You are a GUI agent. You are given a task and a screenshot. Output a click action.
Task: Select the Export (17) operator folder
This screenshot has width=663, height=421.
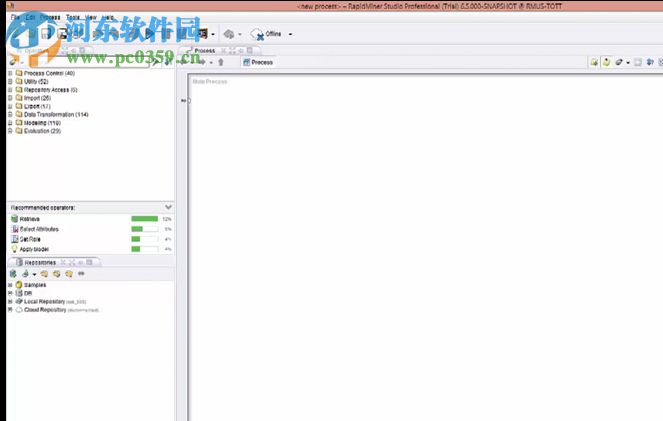pos(37,106)
